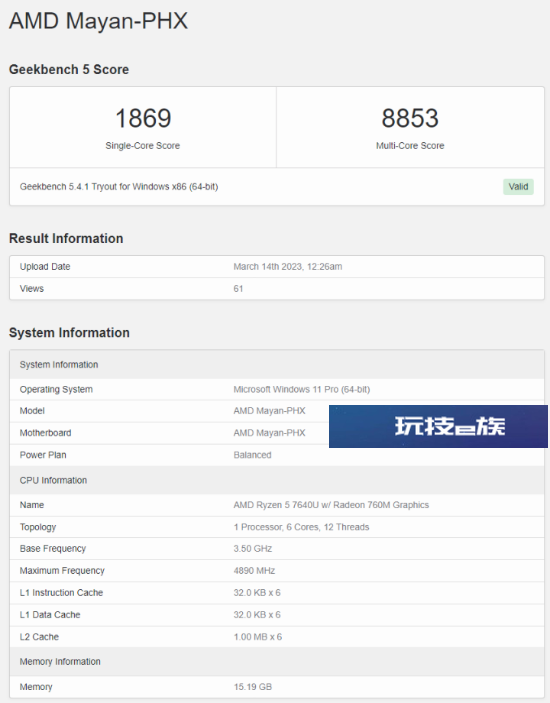550x703 pixels.
Task: Select the 4890 MHz maximum frequency value
Action: pyautogui.click(x=254, y=571)
